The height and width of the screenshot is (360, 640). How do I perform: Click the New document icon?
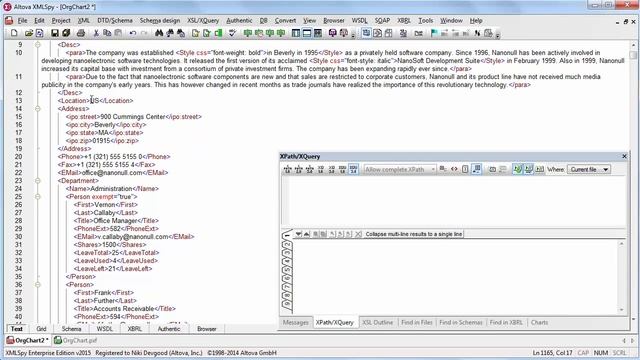click(x=14, y=33)
